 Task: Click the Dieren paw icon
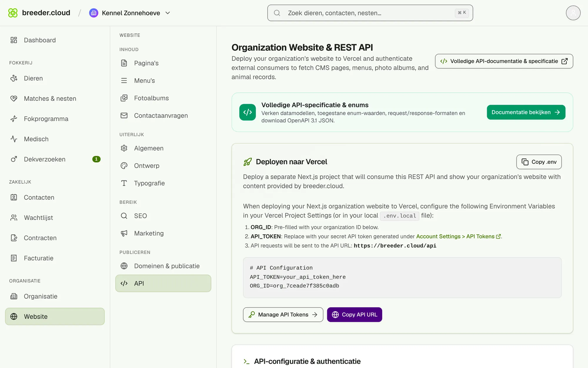(x=14, y=78)
